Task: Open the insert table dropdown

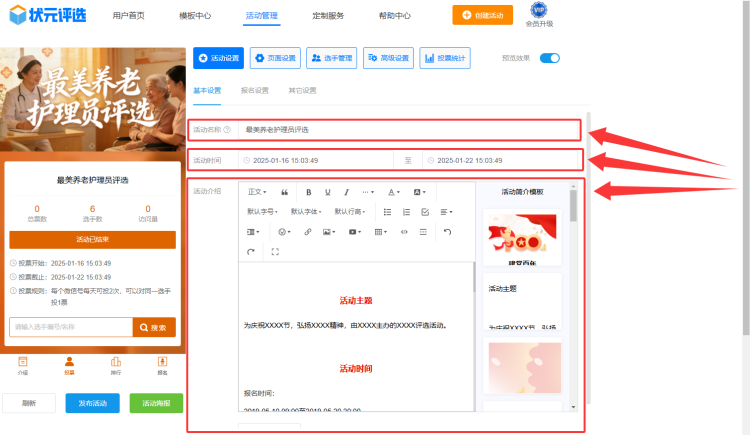Action: pyautogui.click(x=381, y=232)
